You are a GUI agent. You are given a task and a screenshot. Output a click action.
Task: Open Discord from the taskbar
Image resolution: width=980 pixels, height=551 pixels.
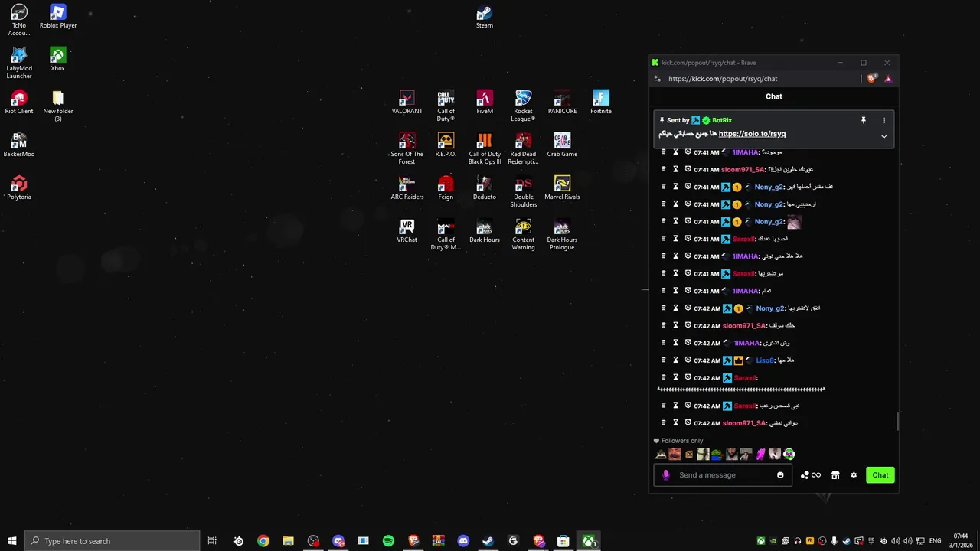463,541
